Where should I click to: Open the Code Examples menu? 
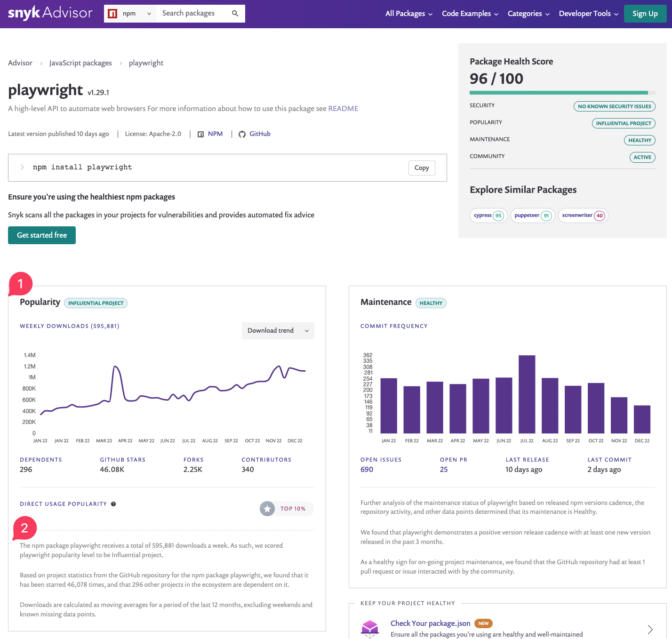pos(470,14)
